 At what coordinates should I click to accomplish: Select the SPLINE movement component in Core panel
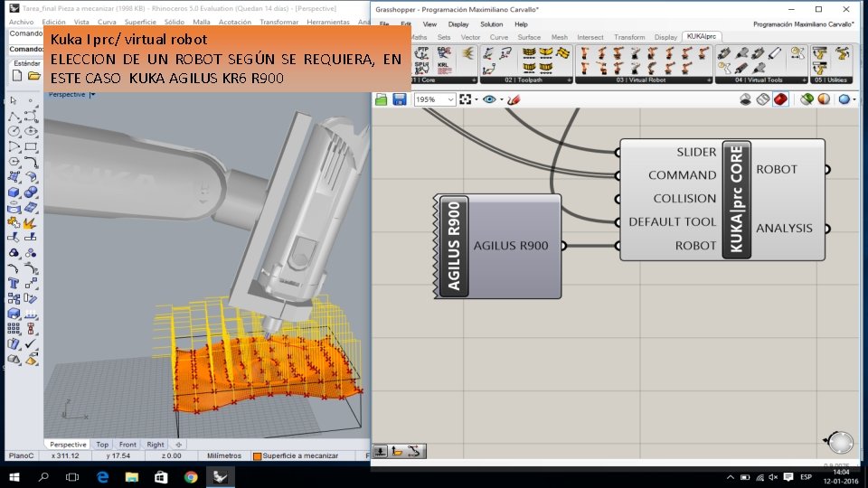(422, 68)
